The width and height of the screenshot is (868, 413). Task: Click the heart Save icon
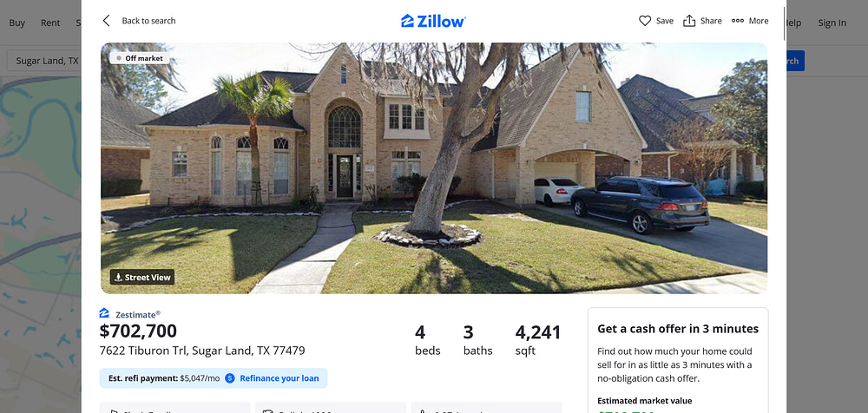tap(645, 21)
